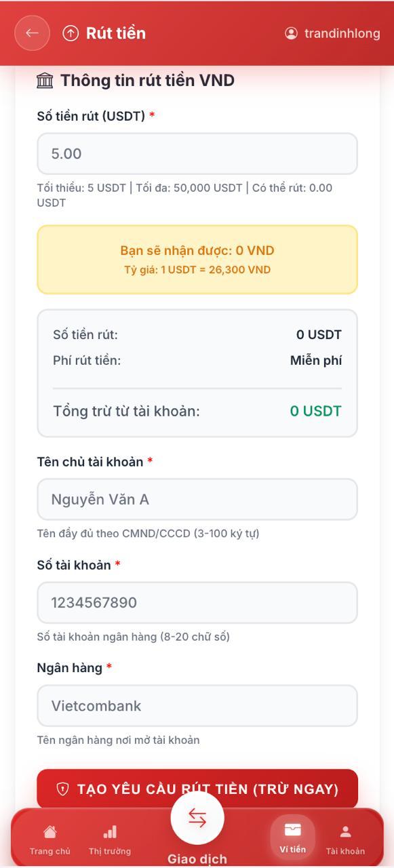Viewport: 394px width, 868px height.
Task: Click the Số tài khoản field showing 1234567890
Action: point(197,602)
